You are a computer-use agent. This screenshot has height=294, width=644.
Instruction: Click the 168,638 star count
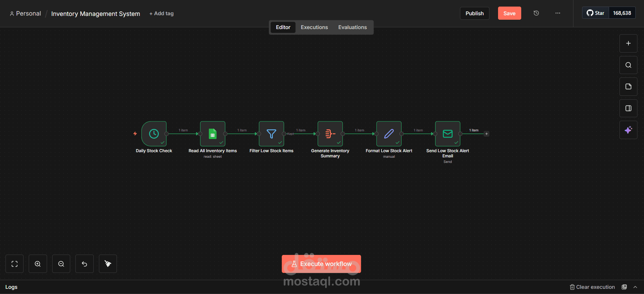(x=622, y=13)
